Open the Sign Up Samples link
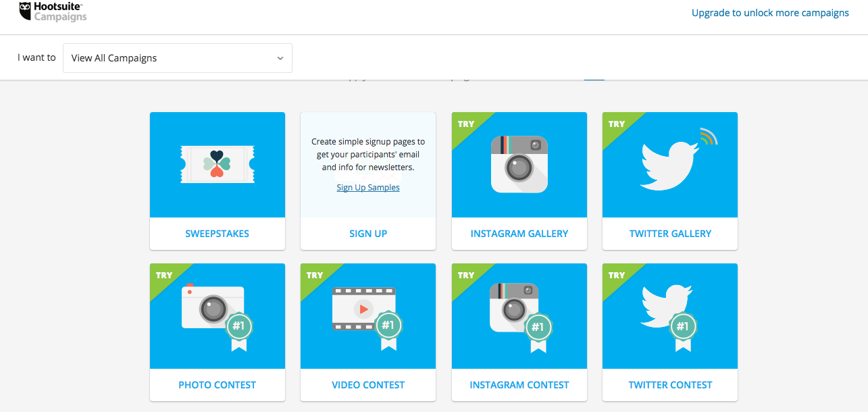 coord(367,187)
